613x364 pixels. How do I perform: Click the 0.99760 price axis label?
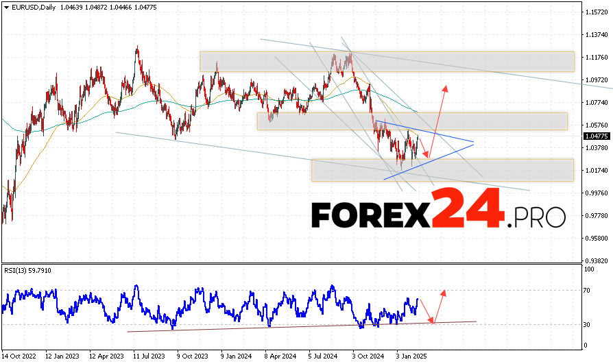point(597,193)
